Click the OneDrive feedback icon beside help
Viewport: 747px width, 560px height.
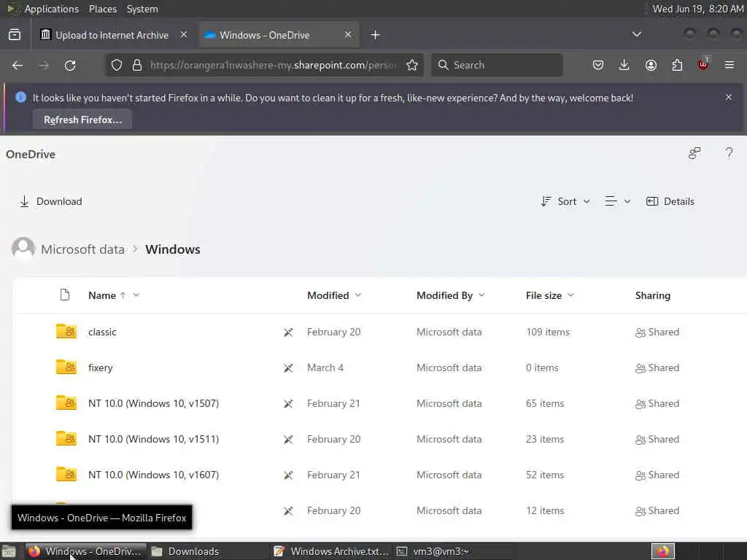[694, 153]
